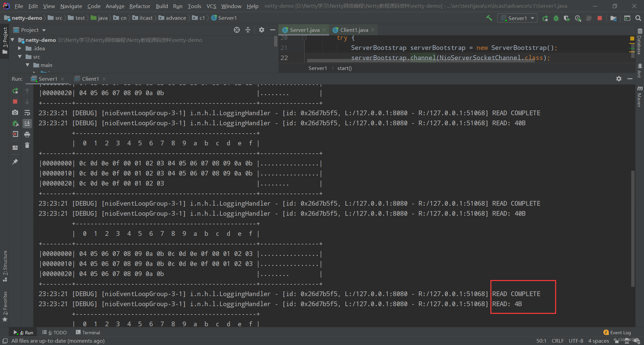Screen dimensions: 644x345
Task: Hide the Project panel with minus icon
Action: pyautogui.click(x=273, y=30)
